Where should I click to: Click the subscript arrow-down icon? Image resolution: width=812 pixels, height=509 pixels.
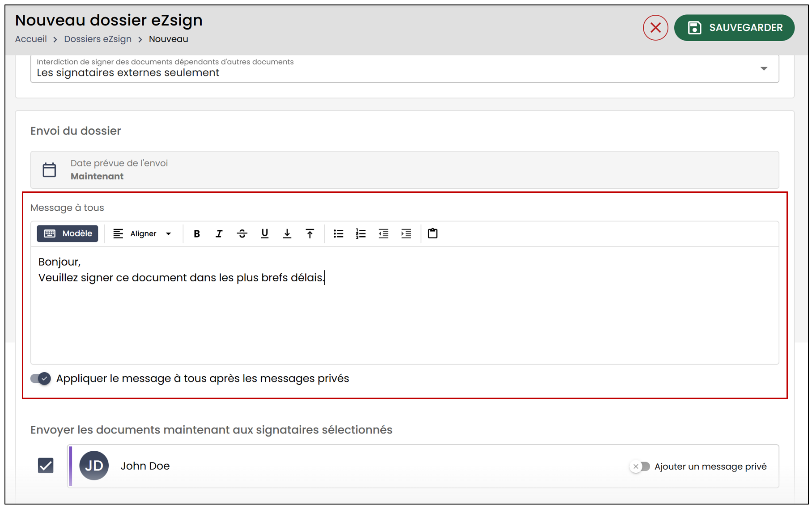coord(287,233)
